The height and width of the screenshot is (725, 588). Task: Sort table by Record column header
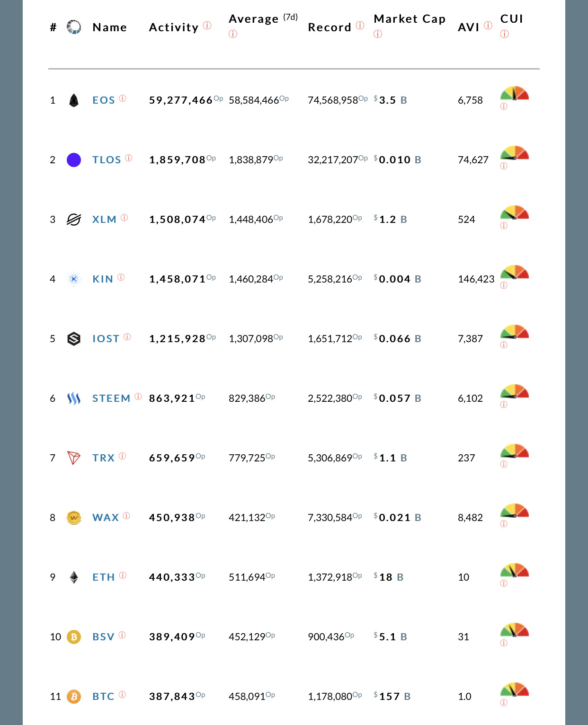(330, 27)
